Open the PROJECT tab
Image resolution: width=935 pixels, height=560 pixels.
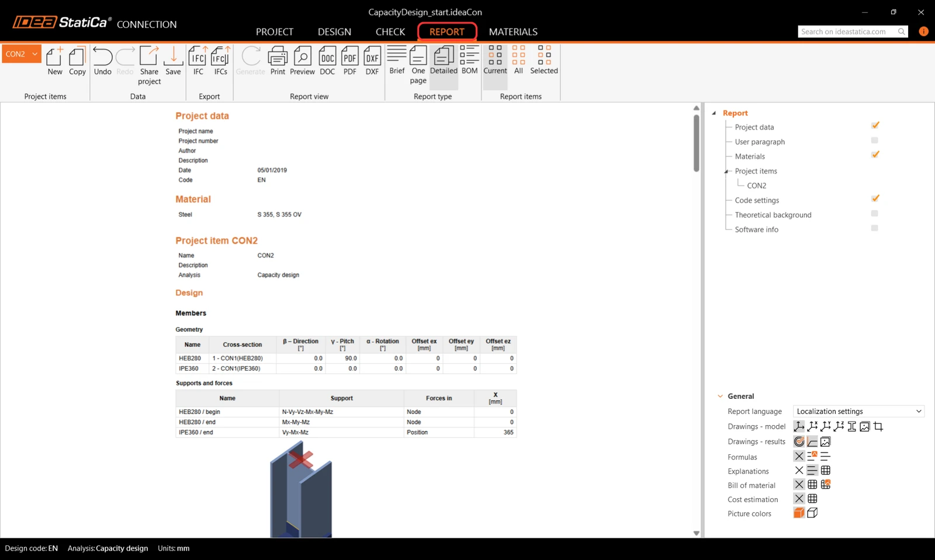pos(275,32)
